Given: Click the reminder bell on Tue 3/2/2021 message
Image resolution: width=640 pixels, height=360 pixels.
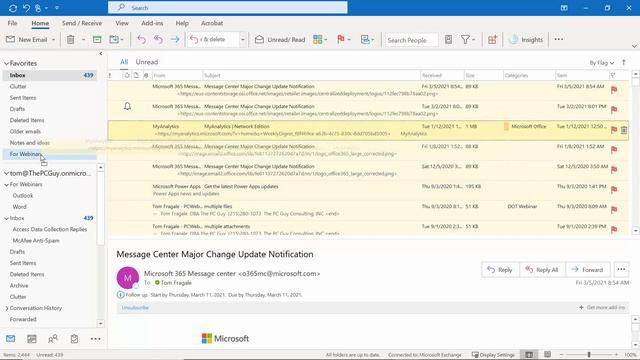Looking at the screenshot, I should (x=127, y=107).
